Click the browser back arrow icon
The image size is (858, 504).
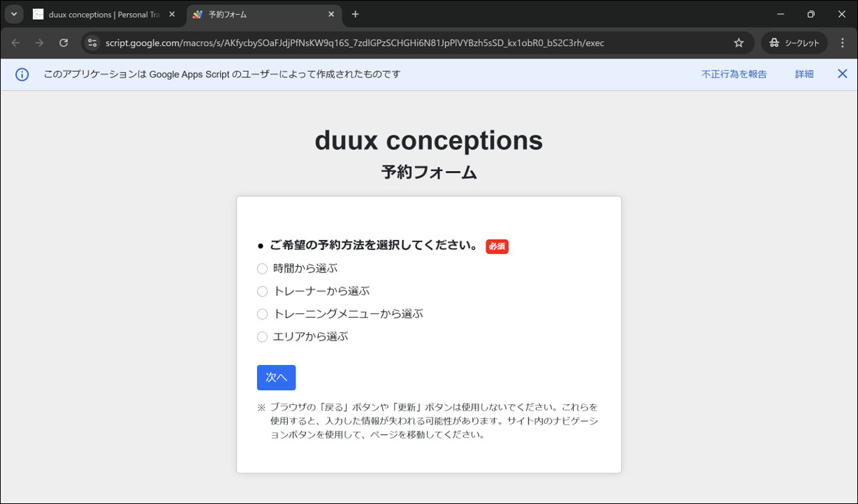click(16, 43)
